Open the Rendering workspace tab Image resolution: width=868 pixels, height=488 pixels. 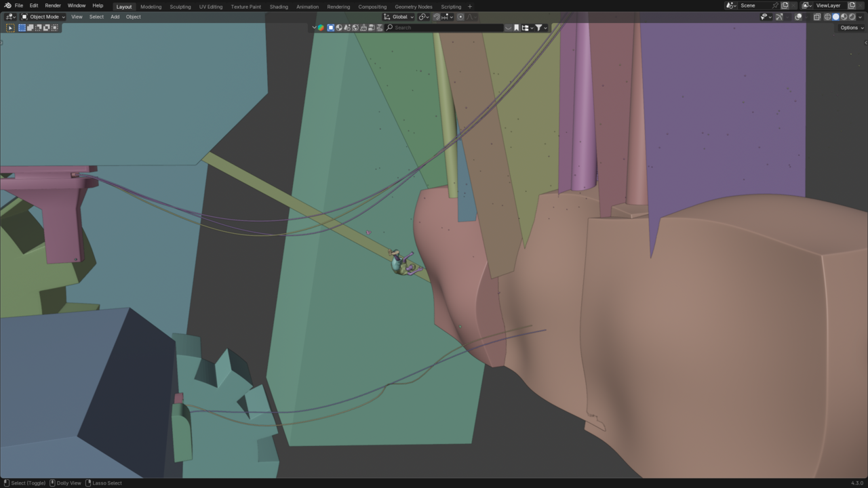(338, 7)
